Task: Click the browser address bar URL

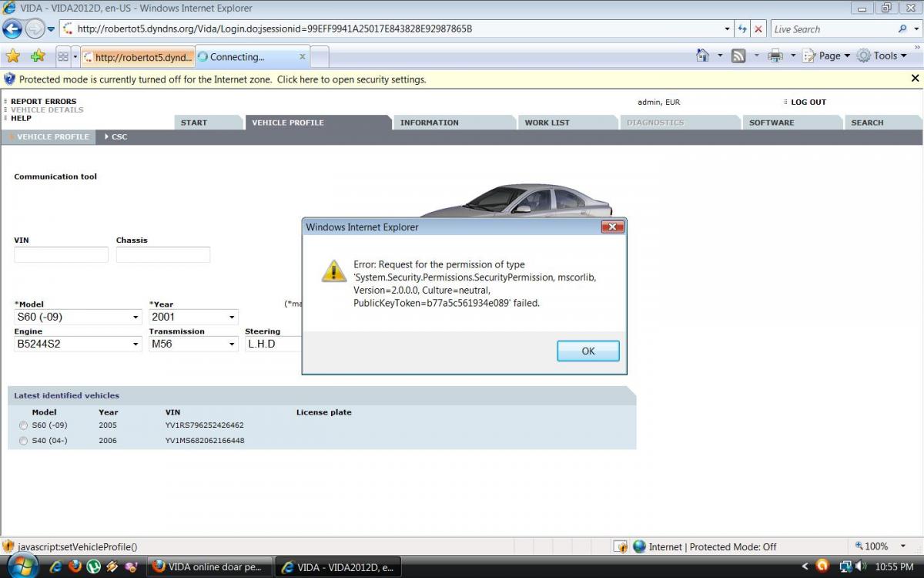Action: point(275,29)
